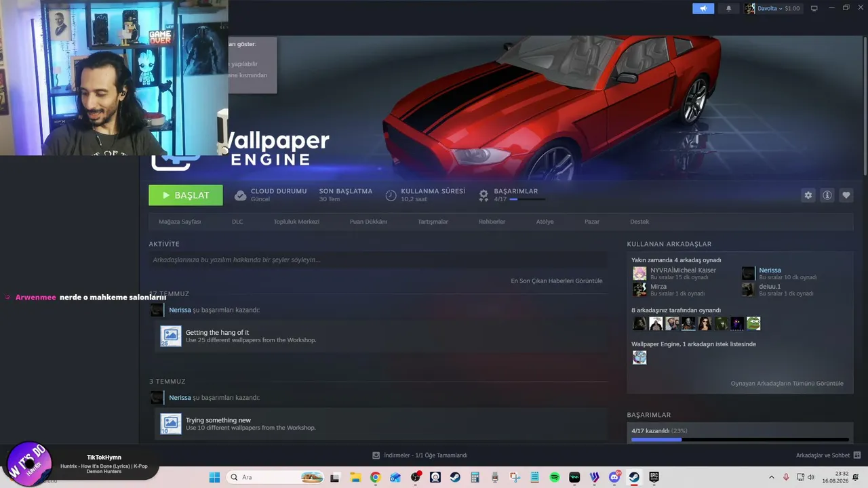
Task: Open the Pazar tab
Action: (592, 222)
